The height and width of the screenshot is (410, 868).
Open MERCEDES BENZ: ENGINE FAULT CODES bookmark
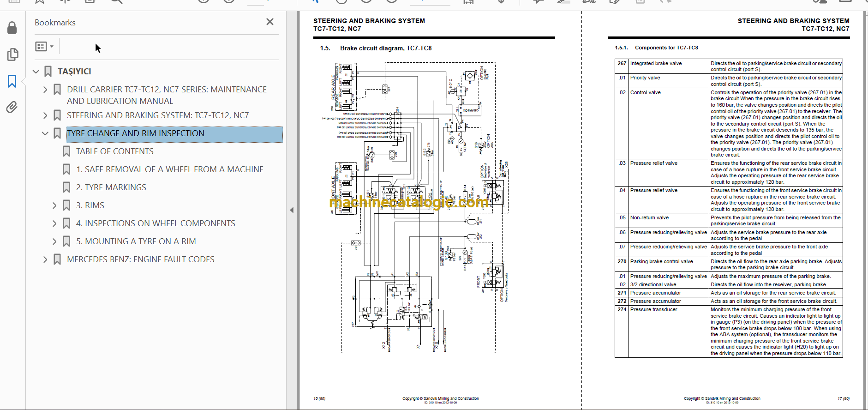point(141,259)
